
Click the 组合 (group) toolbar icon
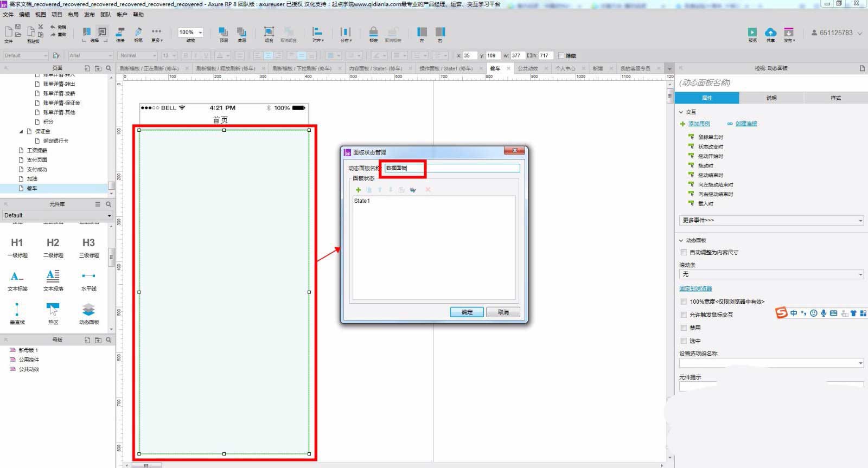coord(269,32)
